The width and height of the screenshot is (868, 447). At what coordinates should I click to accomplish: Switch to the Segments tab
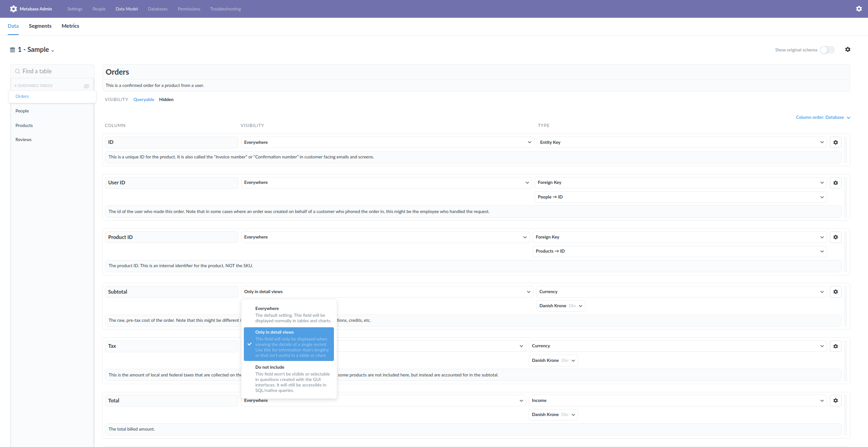(40, 26)
